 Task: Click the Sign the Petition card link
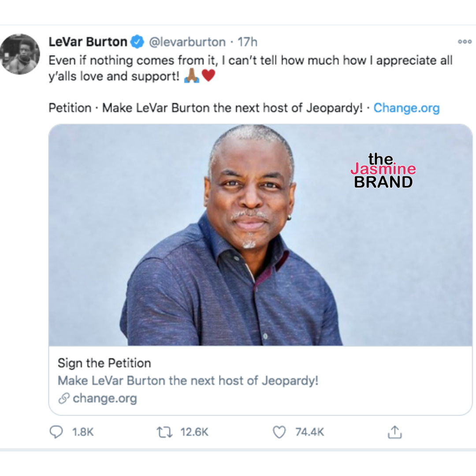(104, 363)
